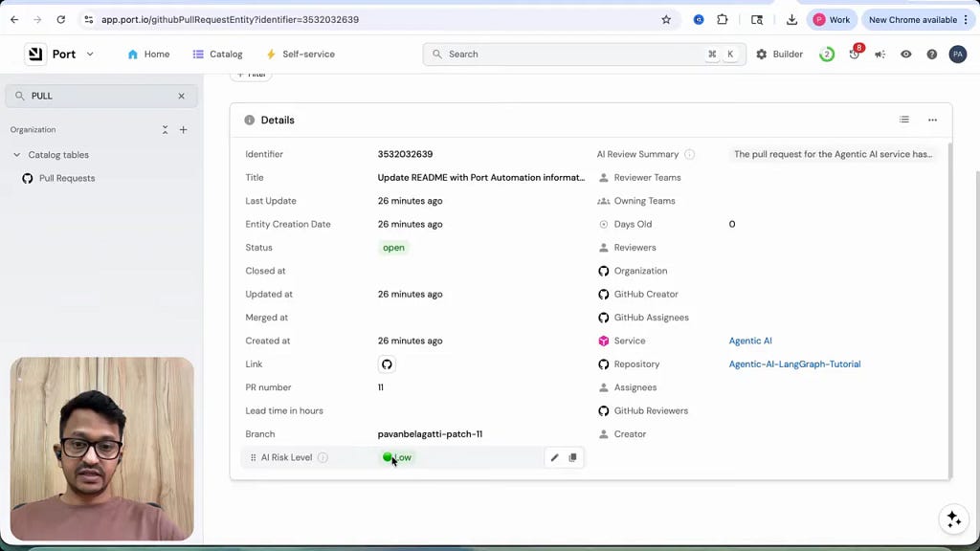Click AI Risk Level info icon
Viewport: 980px width, 551px height.
click(x=323, y=457)
